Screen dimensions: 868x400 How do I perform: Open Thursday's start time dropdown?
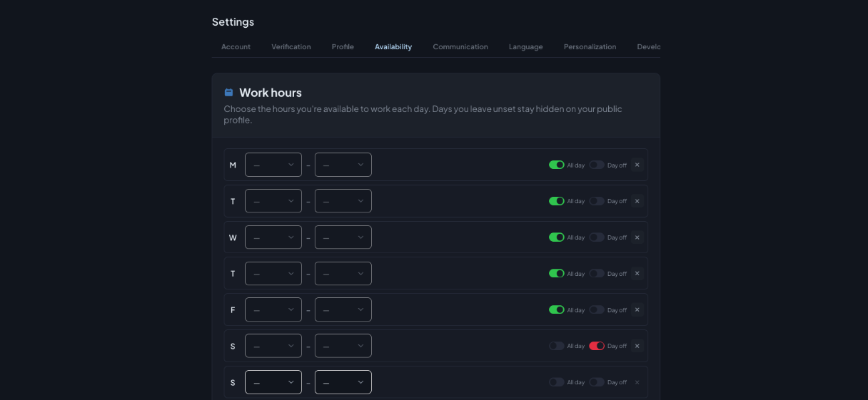point(273,274)
